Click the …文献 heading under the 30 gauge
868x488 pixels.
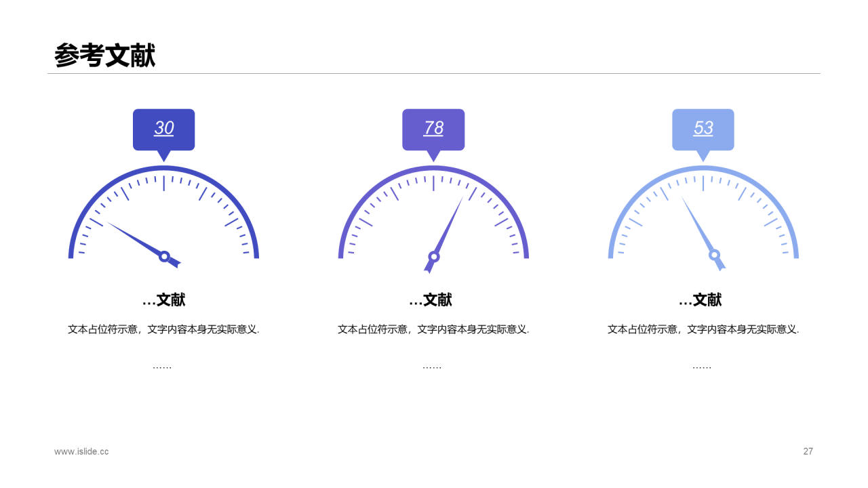163,300
